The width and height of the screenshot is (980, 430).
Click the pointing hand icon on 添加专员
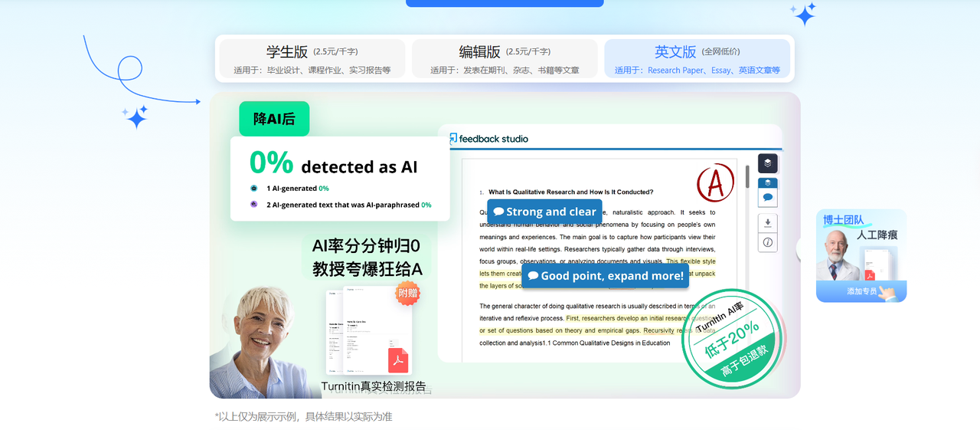(888, 293)
